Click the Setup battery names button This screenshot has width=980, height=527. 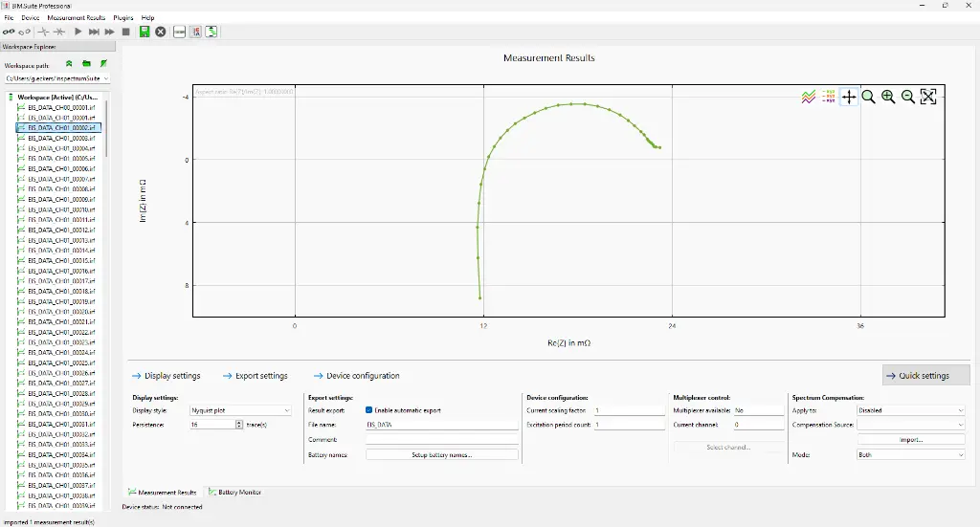pos(441,455)
